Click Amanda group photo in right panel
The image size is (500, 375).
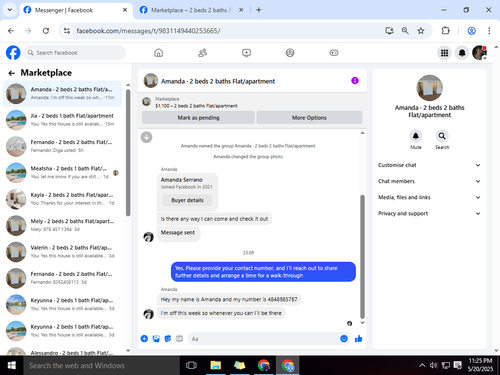click(430, 88)
